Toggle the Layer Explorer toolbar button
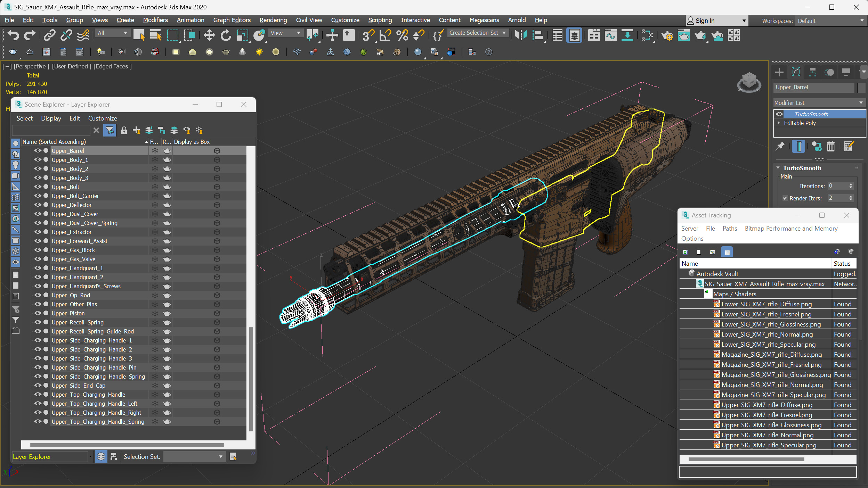This screenshot has width=868, height=488. (x=574, y=35)
